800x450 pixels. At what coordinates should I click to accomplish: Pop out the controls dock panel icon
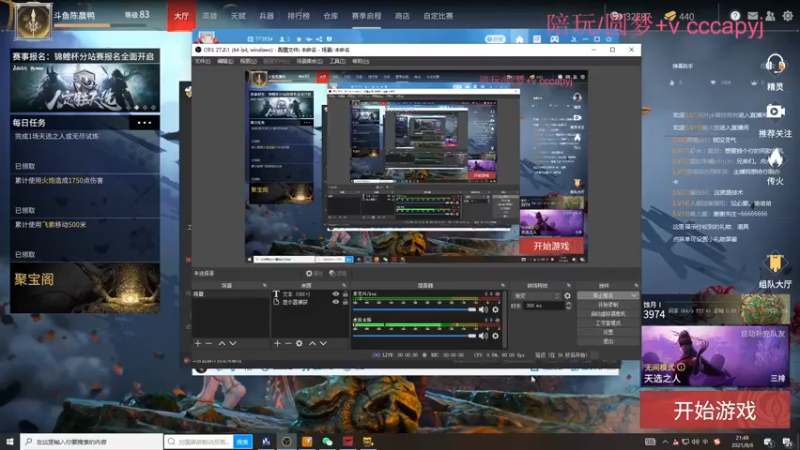point(636,285)
